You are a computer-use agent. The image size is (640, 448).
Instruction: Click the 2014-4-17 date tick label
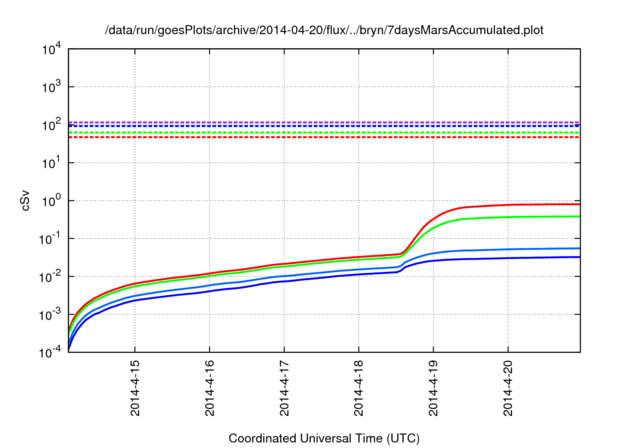point(284,388)
